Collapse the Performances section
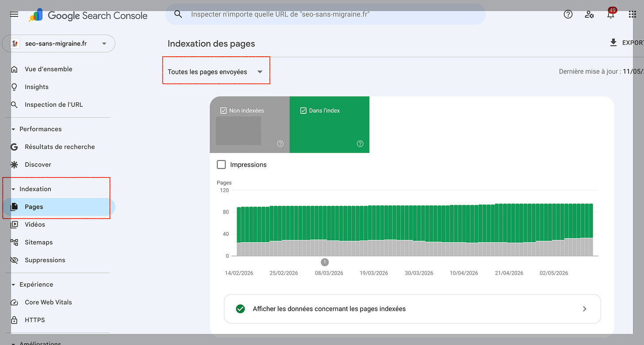This screenshot has width=644, height=345. click(x=13, y=129)
